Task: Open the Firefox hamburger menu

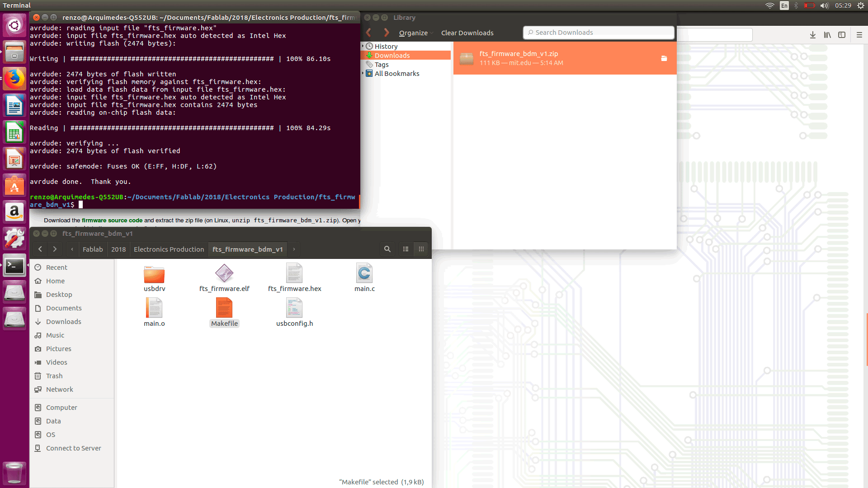Action: point(859,35)
